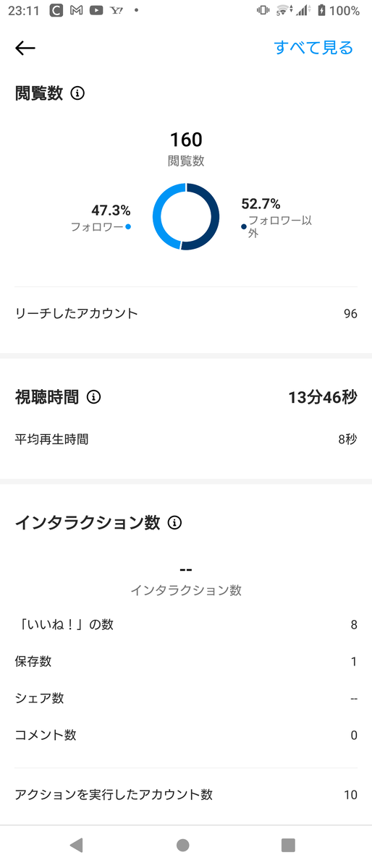The height and width of the screenshot is (868, 372).
Task: Open info icon next to 視聴時間
Action: pos(93,397)
